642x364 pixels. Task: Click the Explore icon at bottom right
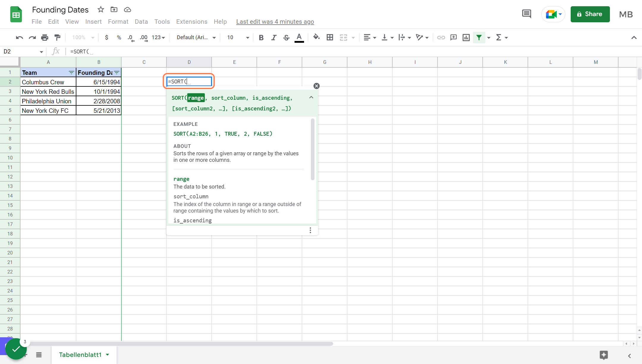tap(604, 355)
